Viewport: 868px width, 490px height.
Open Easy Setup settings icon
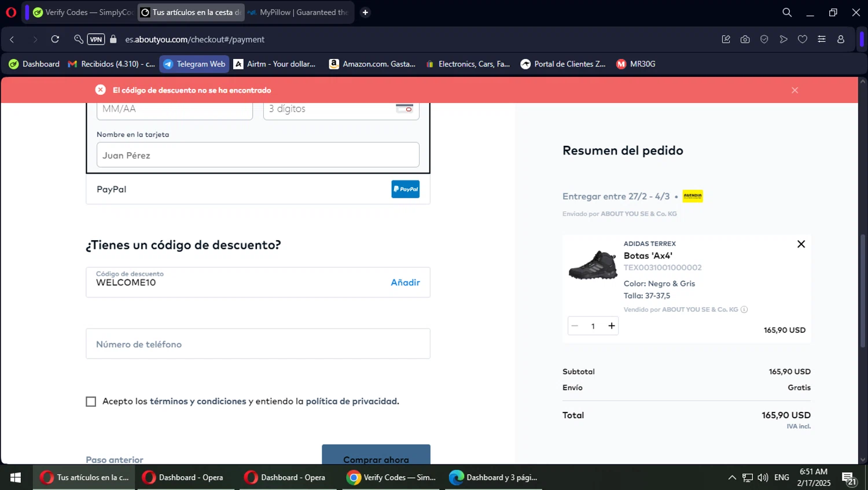(x=822, y=39)
